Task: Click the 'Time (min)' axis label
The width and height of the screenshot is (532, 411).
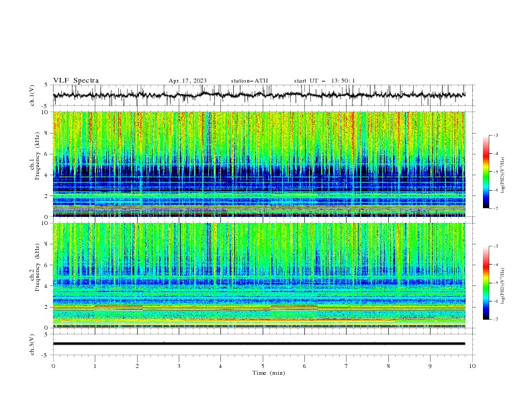Action: (x=269, y=373)
